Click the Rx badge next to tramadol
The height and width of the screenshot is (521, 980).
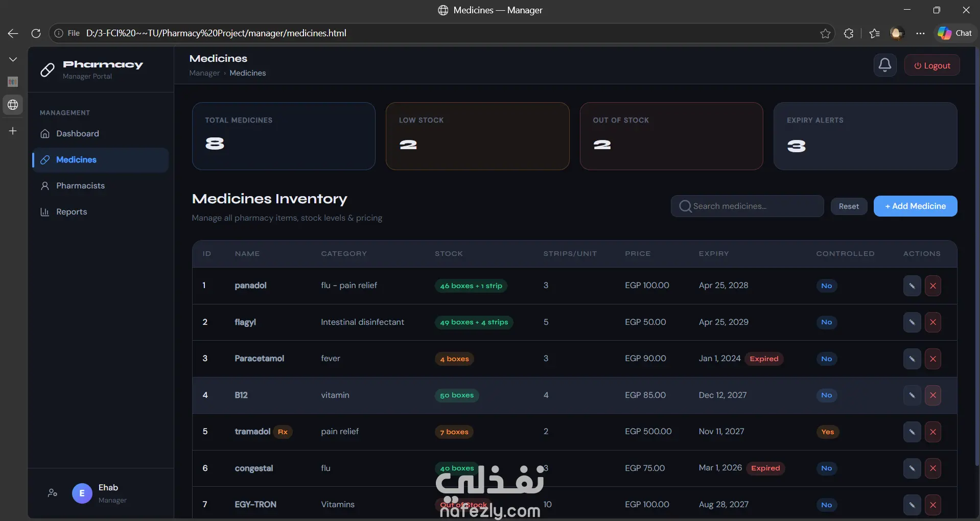point(283,432)
